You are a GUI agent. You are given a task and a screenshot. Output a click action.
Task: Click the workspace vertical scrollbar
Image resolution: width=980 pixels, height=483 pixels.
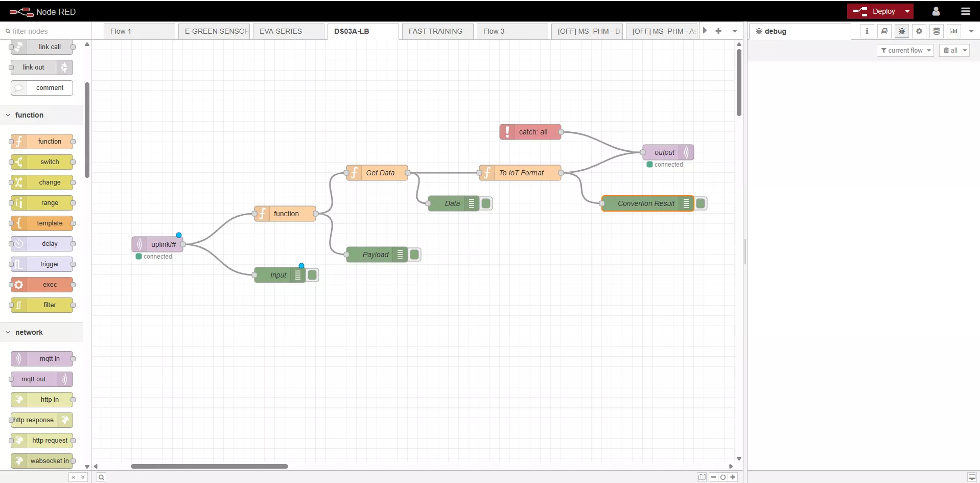739,82
